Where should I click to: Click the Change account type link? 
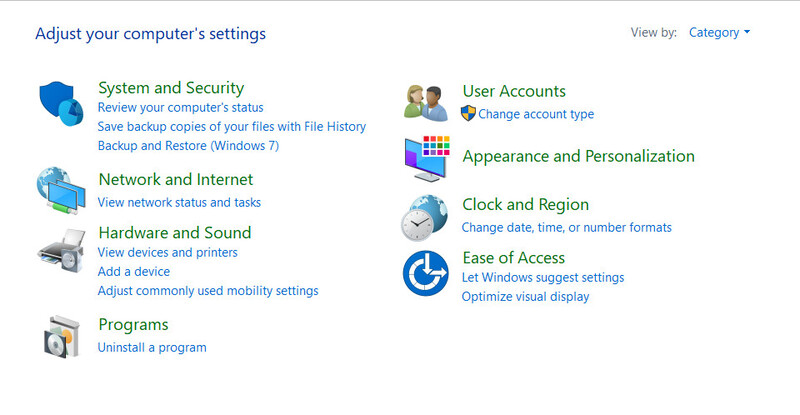tap(536, 114)
